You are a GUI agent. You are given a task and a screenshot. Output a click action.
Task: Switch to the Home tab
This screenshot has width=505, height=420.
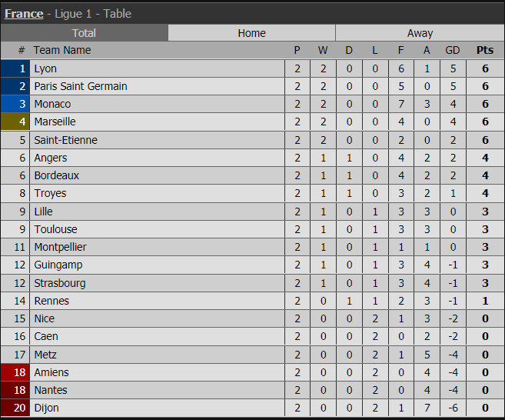251,33
